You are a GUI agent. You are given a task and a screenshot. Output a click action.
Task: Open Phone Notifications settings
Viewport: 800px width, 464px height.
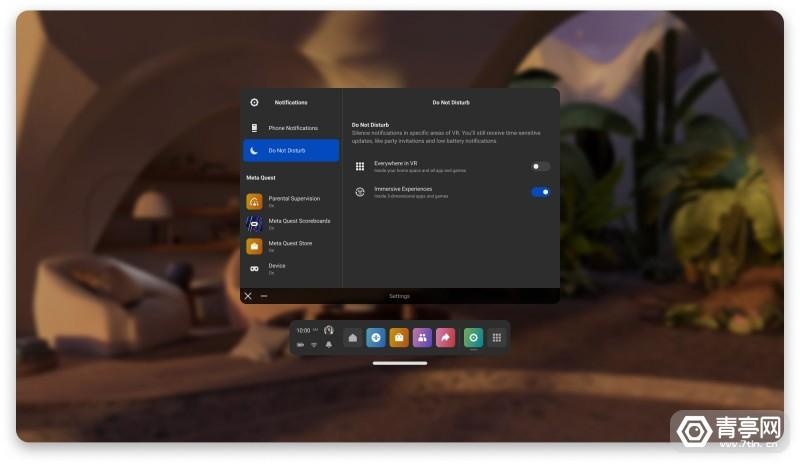291,128
